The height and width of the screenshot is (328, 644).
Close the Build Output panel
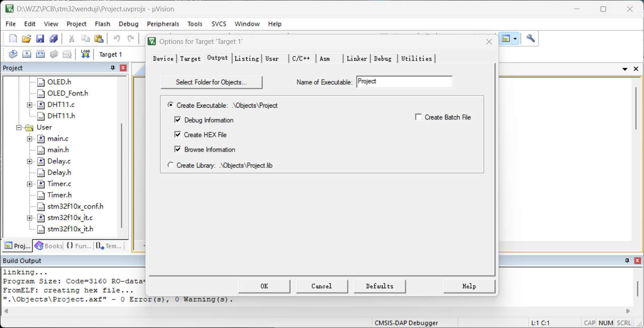click(638, 261)
